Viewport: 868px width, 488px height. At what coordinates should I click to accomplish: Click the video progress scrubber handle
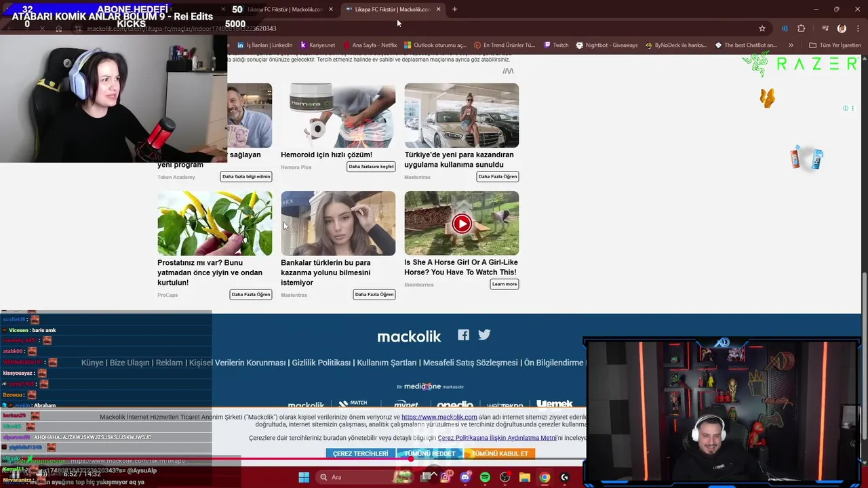point(411,459)
